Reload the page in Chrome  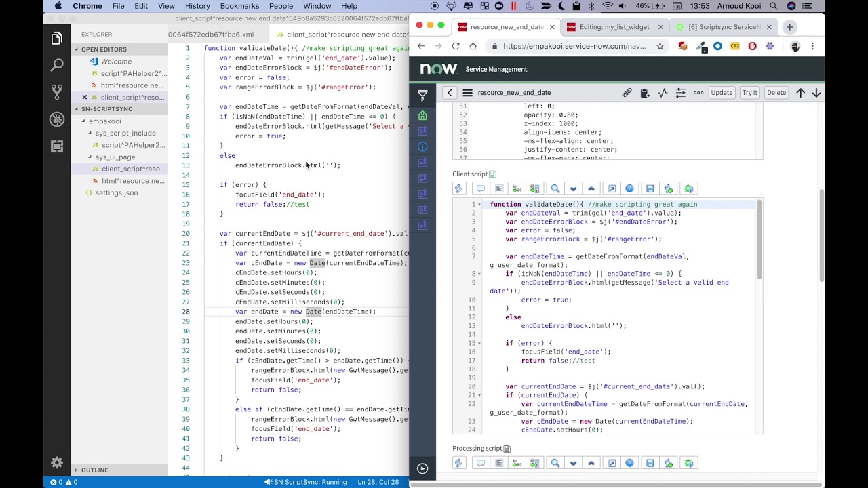pos(456,46)
